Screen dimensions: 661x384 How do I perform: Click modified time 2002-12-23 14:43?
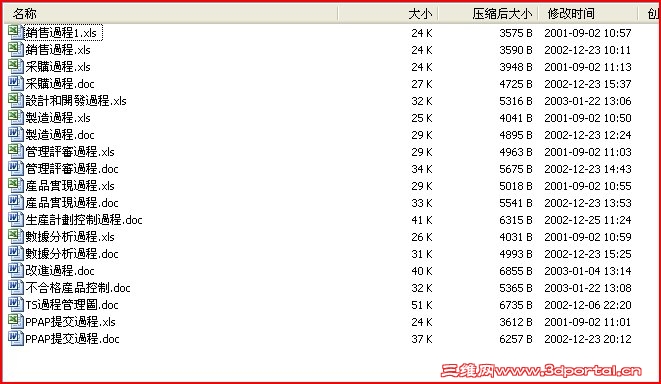[x=588, y=169]
